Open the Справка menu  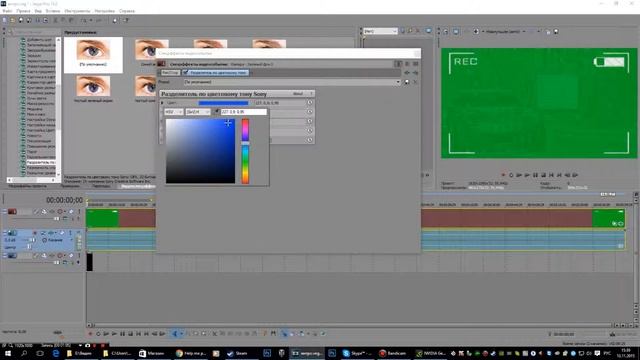(x=127, y=11)
